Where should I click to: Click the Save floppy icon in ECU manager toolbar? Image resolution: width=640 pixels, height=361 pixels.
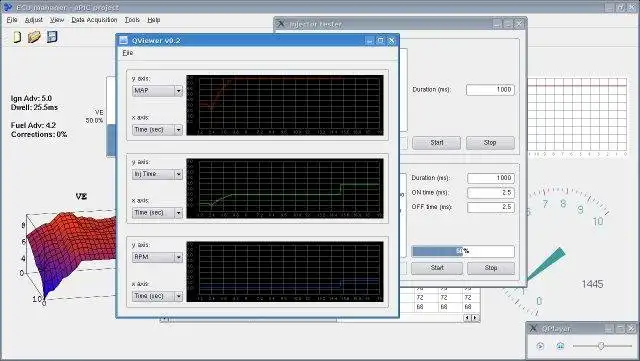pos(52,37)
